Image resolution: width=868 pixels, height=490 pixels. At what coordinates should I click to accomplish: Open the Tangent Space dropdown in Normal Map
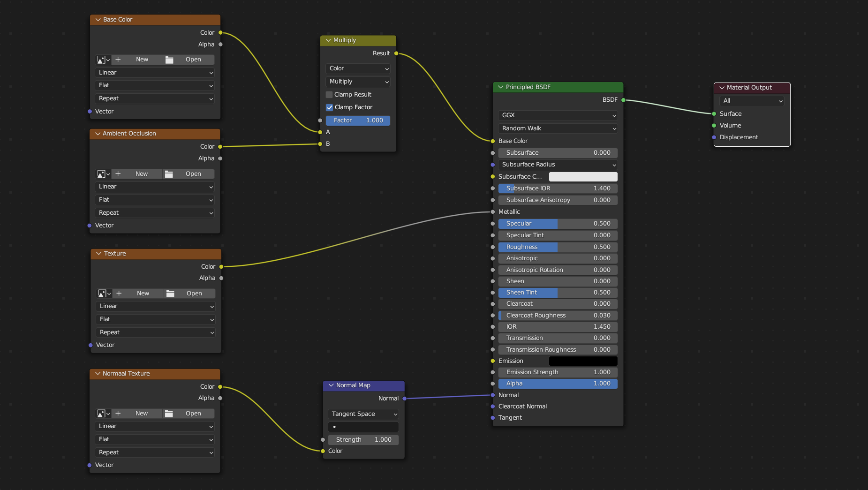(x=363, y=414)
